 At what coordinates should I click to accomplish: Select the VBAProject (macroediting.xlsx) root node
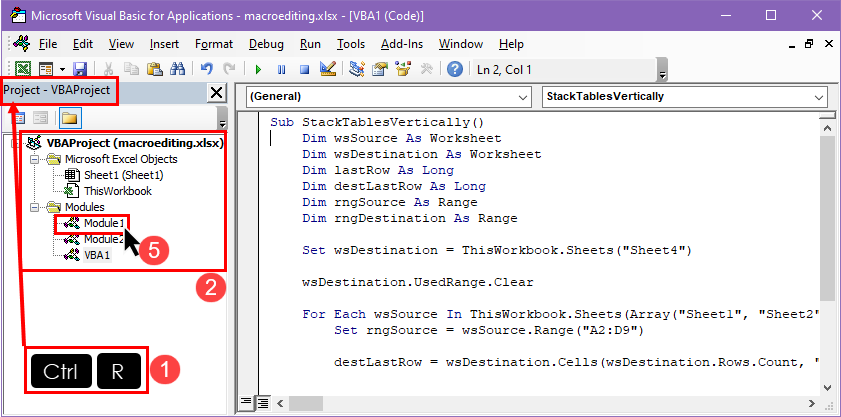click(135, 143)
